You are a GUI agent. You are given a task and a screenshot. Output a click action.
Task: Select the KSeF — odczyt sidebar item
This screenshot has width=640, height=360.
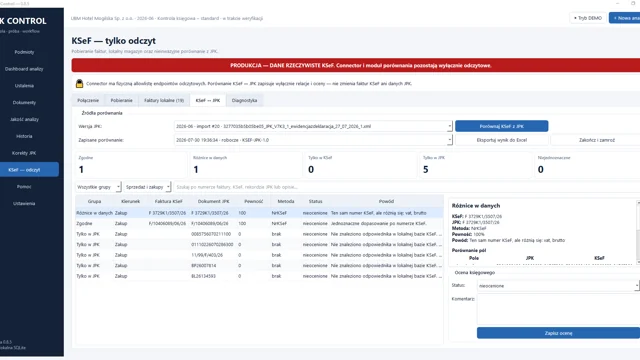point(24,170)
